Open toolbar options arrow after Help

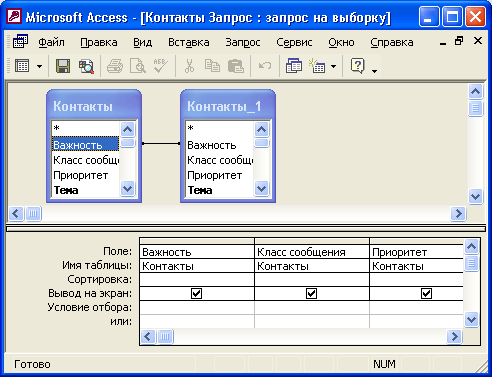coord(374,71)
